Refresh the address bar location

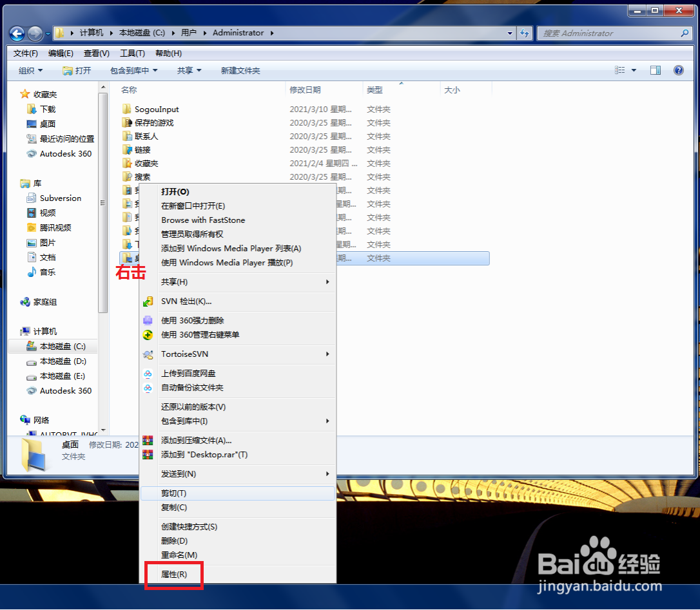pyautogui.click(x=525, y=33)
